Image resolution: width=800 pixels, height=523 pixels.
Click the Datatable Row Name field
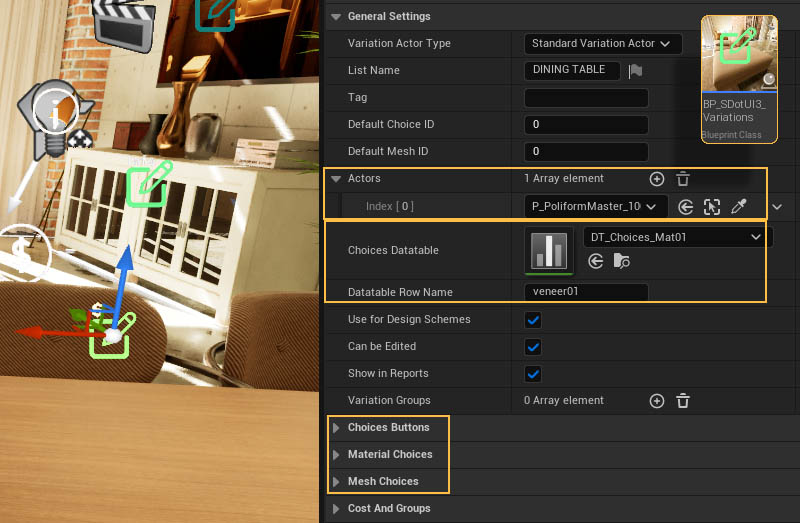(x=586, y=292)
